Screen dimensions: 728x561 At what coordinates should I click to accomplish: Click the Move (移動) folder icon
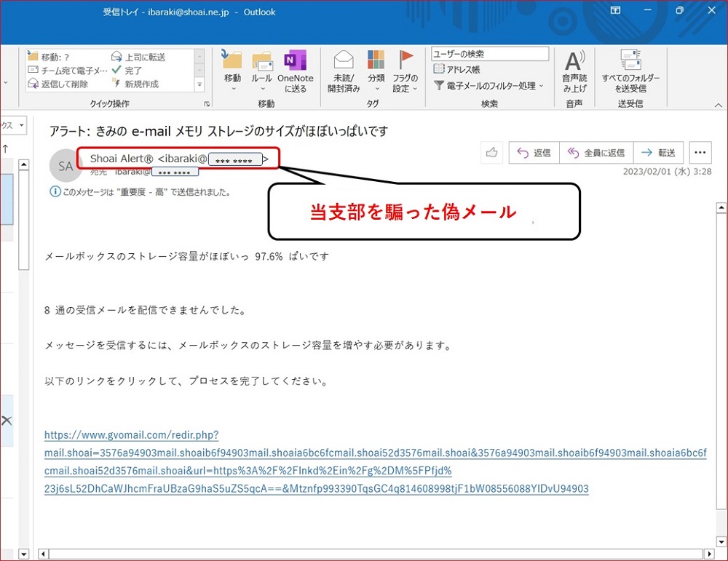(232, 60)
